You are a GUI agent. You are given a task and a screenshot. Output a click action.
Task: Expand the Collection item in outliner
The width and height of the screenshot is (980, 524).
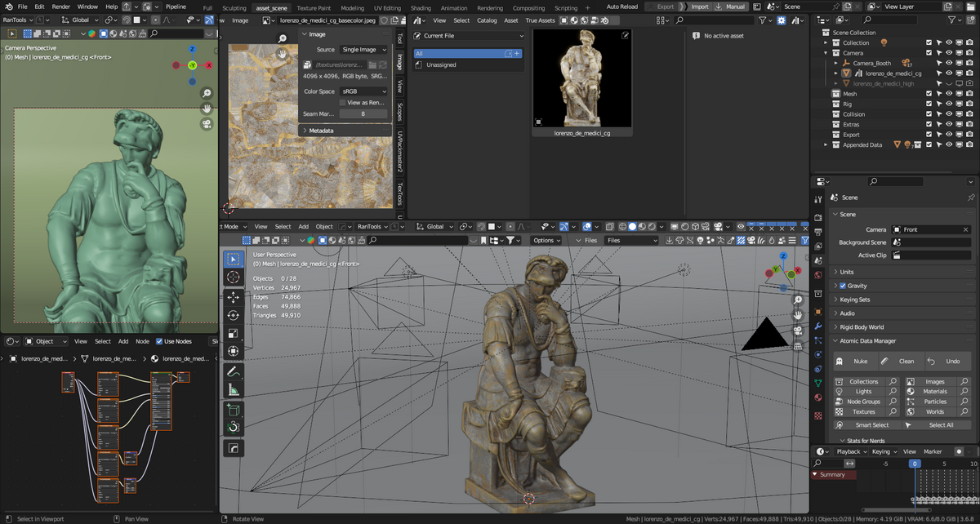click(x=827, y=42)
